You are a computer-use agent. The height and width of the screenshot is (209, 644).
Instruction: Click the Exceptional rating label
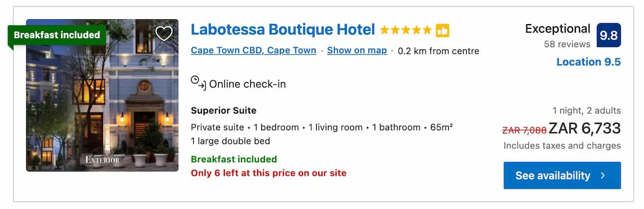558,29
